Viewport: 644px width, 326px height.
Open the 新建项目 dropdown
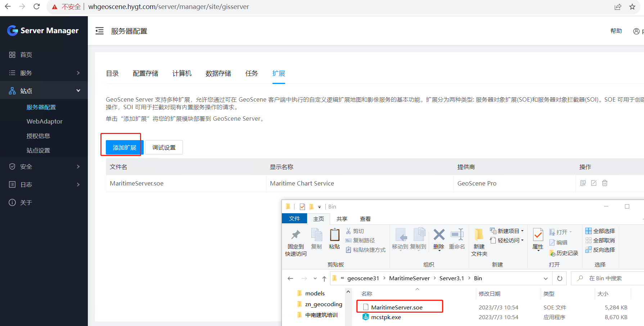point(507,231)
